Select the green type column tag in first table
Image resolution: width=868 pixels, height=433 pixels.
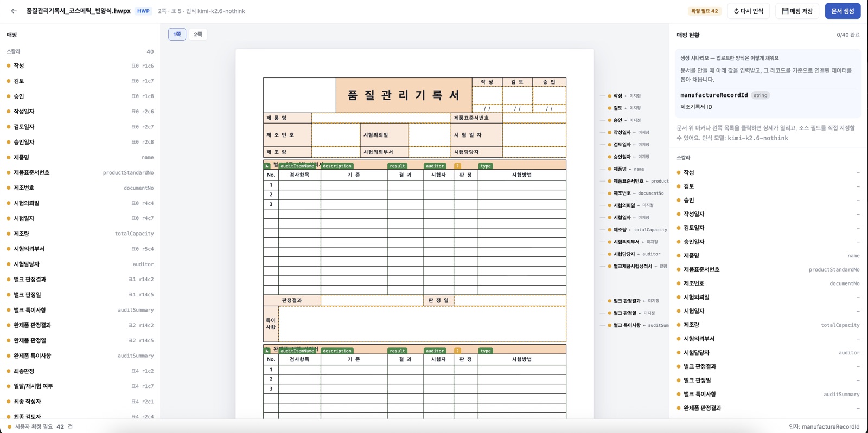tap(486, 166)
